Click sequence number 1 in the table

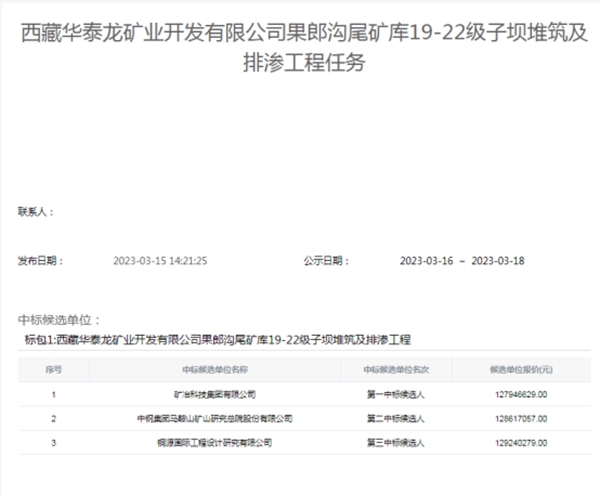[54, 395]
